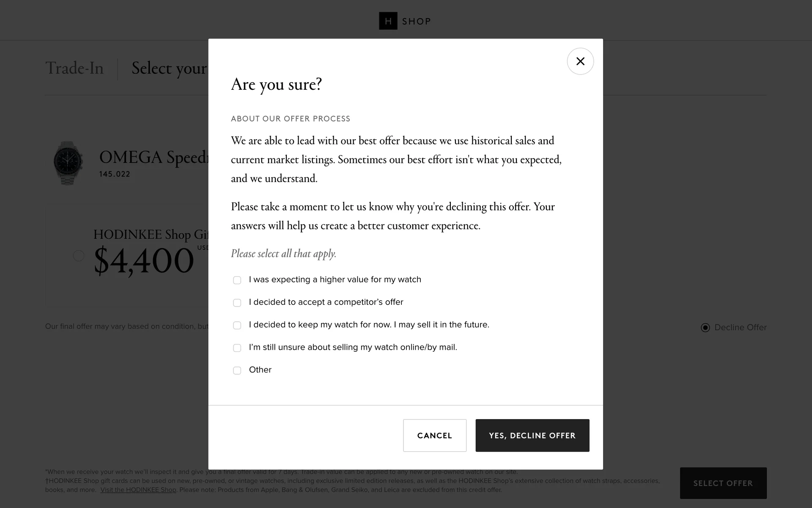Select 'I decided to keep my watch' checkbox
The height and width of the screenshot is (508, 812).
click(237, 325)
